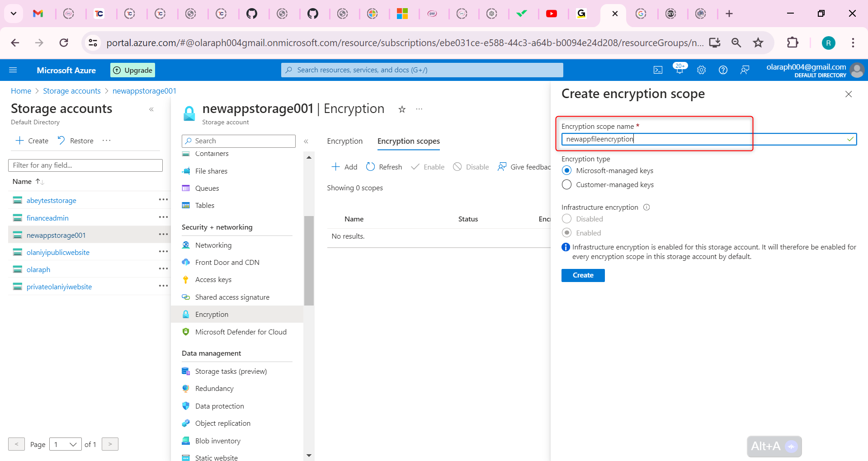Open more actions for newappstorage001
The width and height of the screenshot is (868, 461).
pos(163,235)
